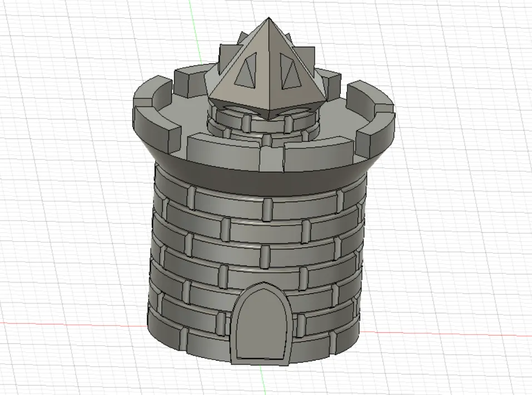
Task: Select the green axis line below the tower
Action: click(x=261, y=380)
